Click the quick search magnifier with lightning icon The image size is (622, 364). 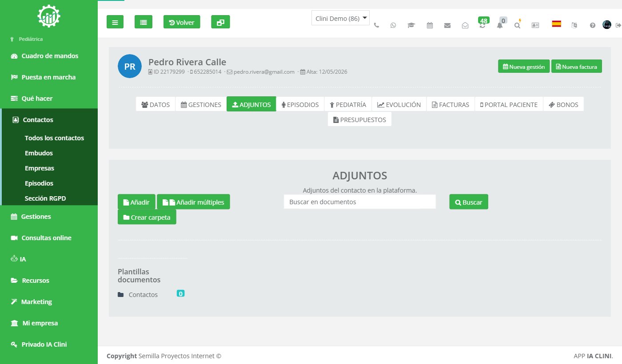(518, 24)
